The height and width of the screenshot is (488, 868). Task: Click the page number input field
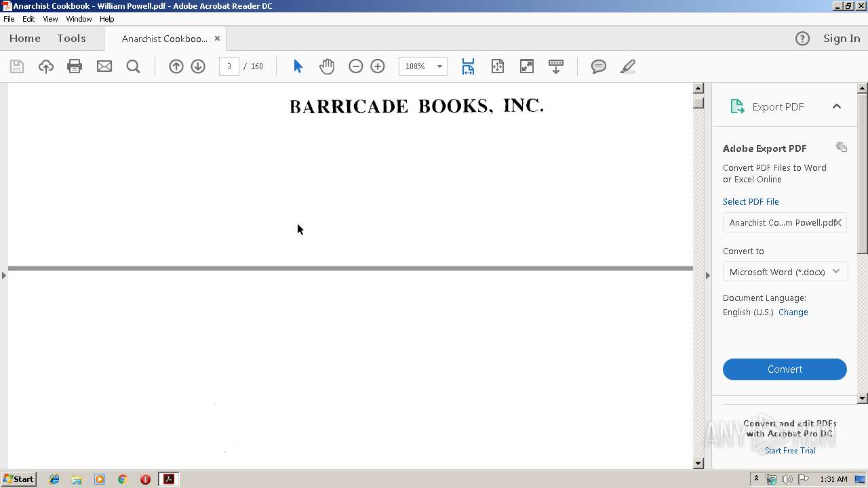pyautogui.click(x=229, y=66)
